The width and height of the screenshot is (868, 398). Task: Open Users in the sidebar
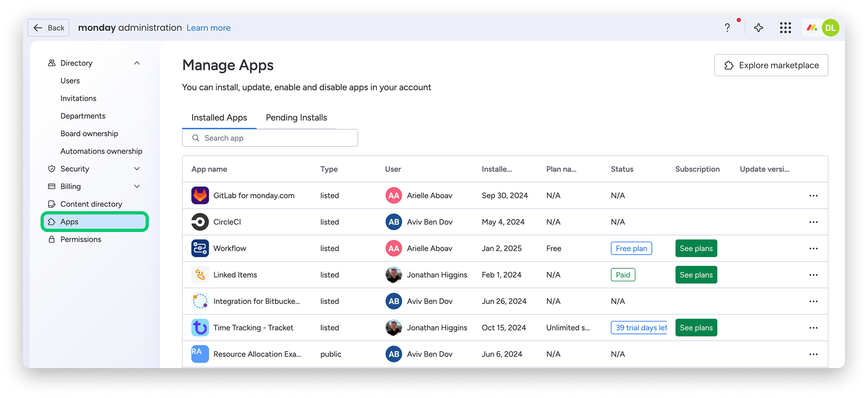click(x=70, y=81)
